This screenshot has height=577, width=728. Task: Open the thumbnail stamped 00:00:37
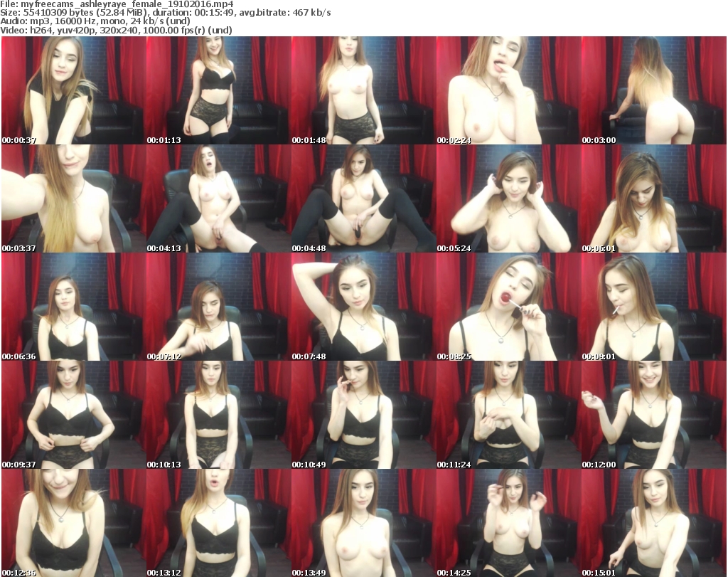pyautogui.click(x=73, y=90)
